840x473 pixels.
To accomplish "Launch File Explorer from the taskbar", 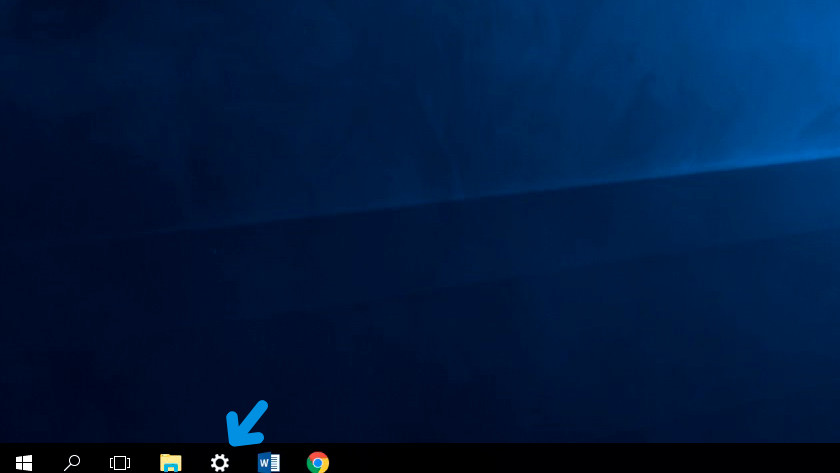I will (171, 462).
